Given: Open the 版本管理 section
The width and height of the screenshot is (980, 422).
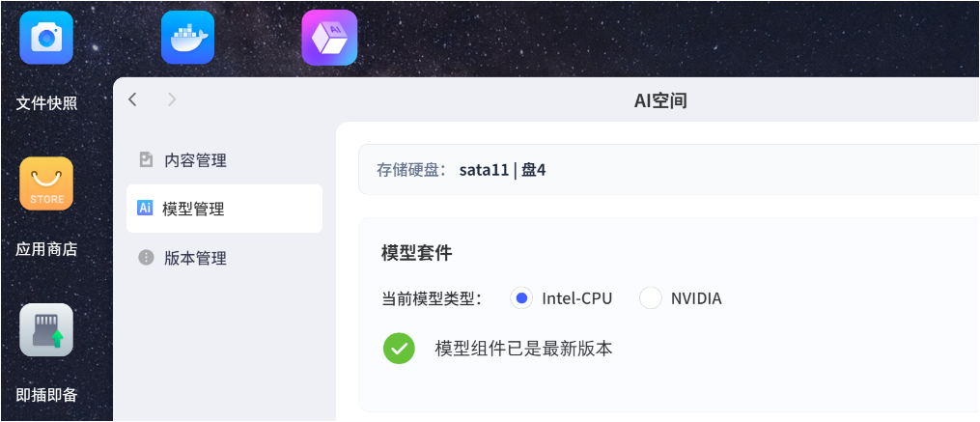Looking at the screenshot, I should coord(195,258).
